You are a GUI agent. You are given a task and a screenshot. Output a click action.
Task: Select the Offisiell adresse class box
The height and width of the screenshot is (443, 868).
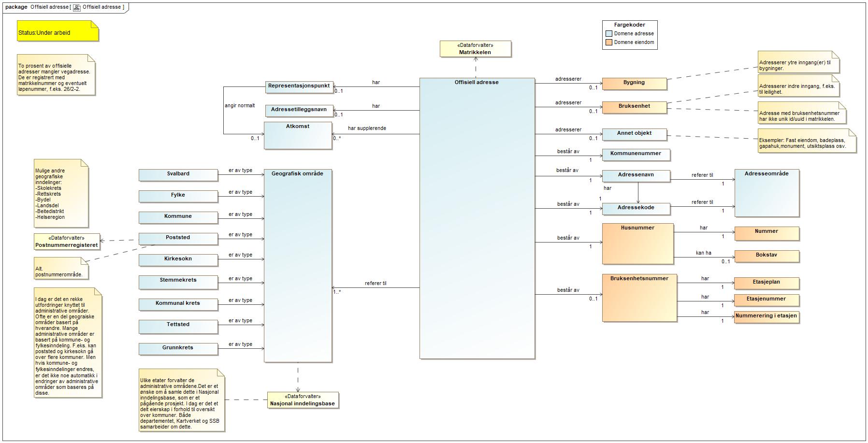coord(477,217)
